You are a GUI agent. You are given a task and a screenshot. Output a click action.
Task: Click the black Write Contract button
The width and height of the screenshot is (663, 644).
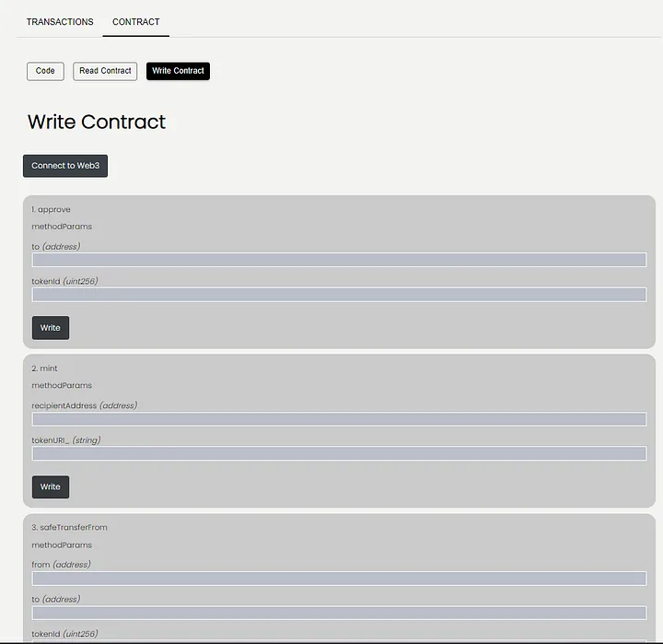click(178, 71)
